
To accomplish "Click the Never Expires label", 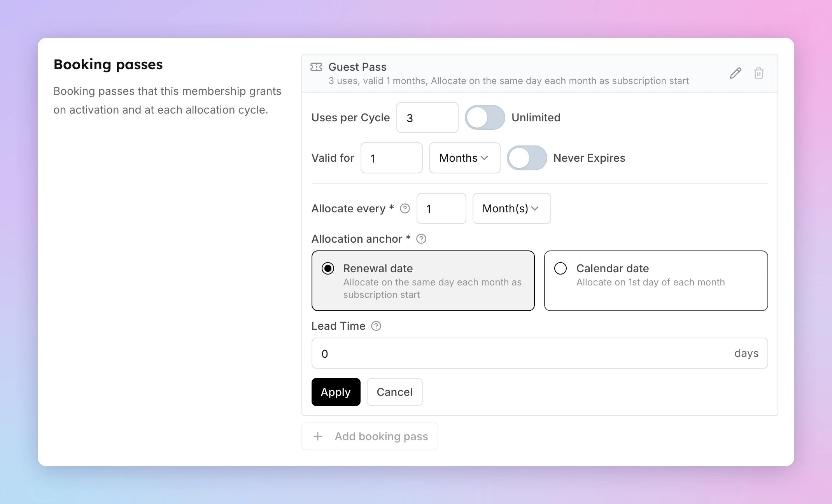I will [x=589, y=158].
